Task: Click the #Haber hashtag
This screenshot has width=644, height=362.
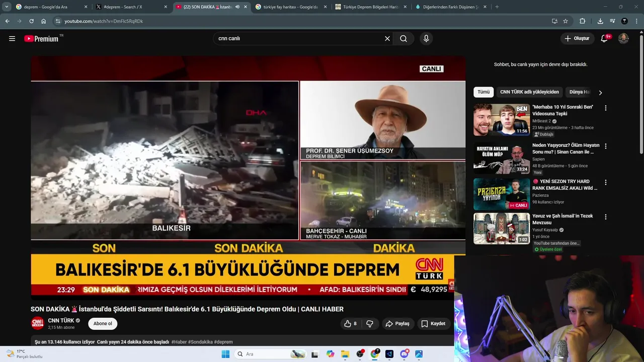Action: [x=179, y=342]
